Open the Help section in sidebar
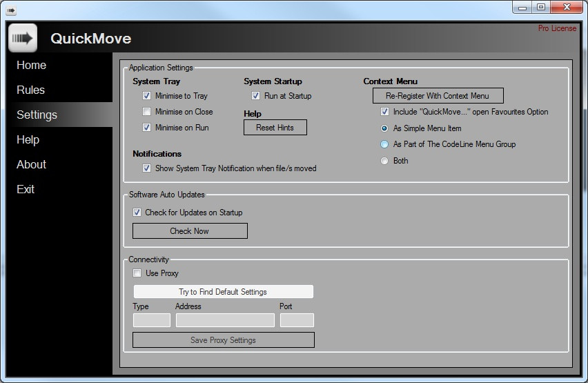This screenshot has height=383, width=588. [x=28, y=139]
